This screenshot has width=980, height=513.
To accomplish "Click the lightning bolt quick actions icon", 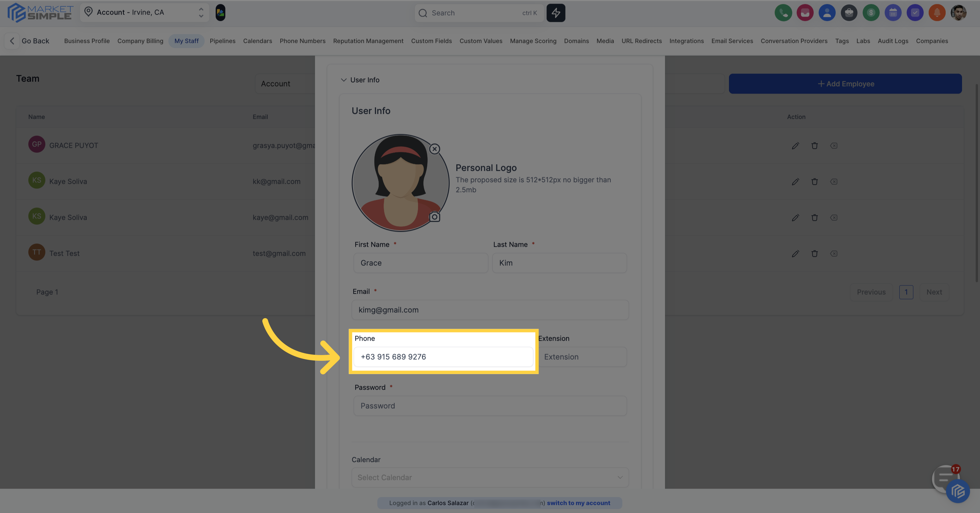I will (556, 13).
